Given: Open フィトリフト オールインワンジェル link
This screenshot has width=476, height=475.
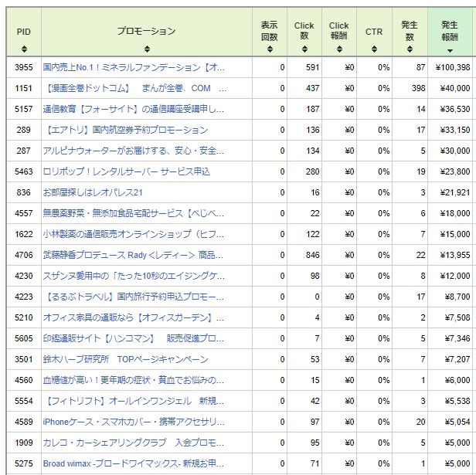Looking at the screenshot, I should pyautogui.click(x=133, y=402).
